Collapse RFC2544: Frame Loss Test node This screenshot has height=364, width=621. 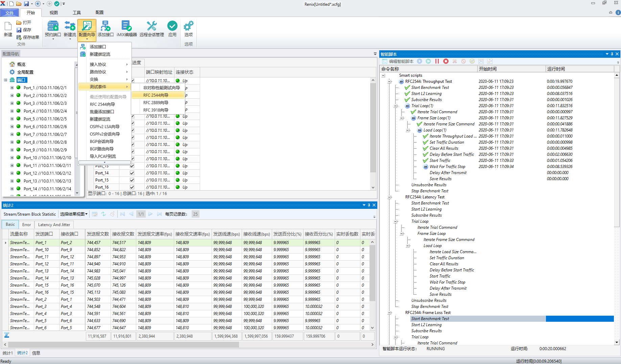pyautogui.click(x=389, y=313)
